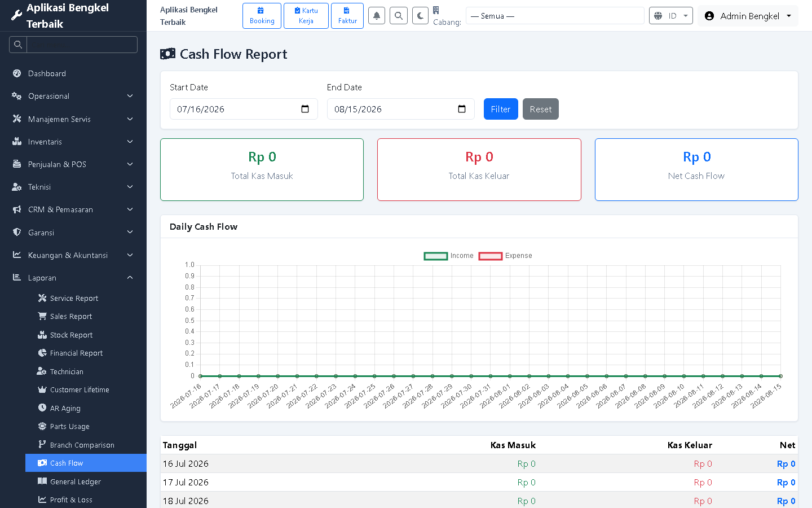Click the Service Report tools icon

pos(42,298)
